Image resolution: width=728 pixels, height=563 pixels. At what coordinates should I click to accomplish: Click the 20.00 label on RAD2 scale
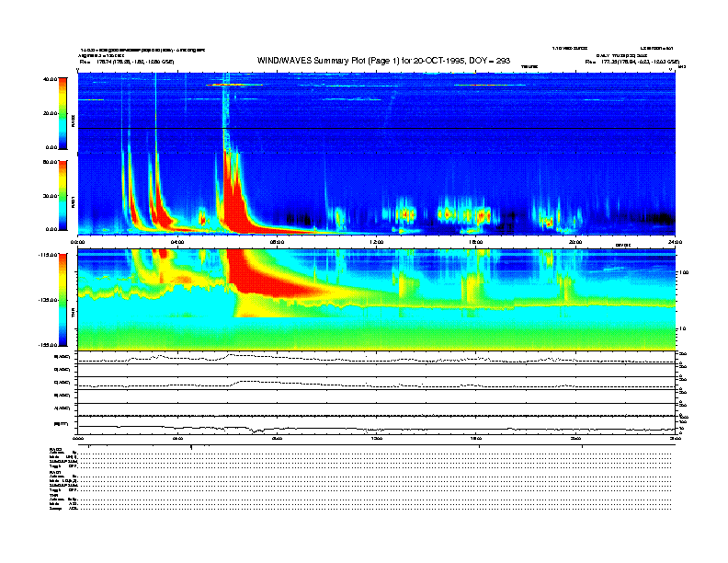click(x=50, y=113)
